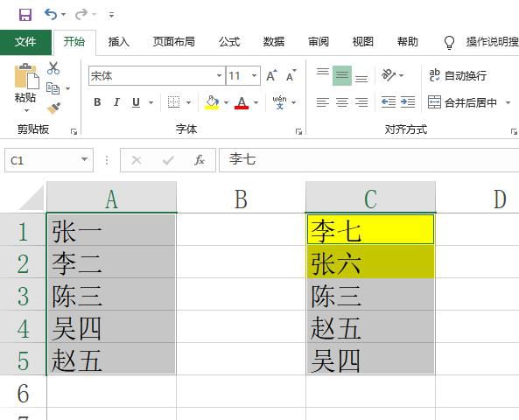Open Customize Quick Access Toolbar dropdown
Viewport: 519px width, 420px height.
[x=111, y=15]
